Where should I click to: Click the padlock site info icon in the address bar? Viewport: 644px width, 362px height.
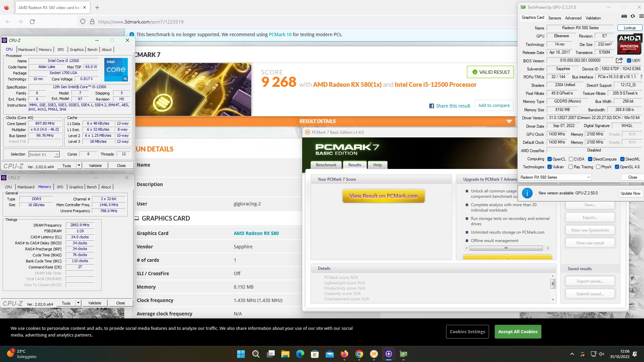92,22
